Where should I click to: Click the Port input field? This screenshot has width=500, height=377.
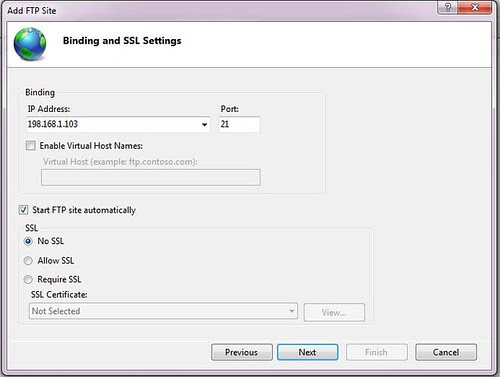pyautogui.click(x=239, y=124)
